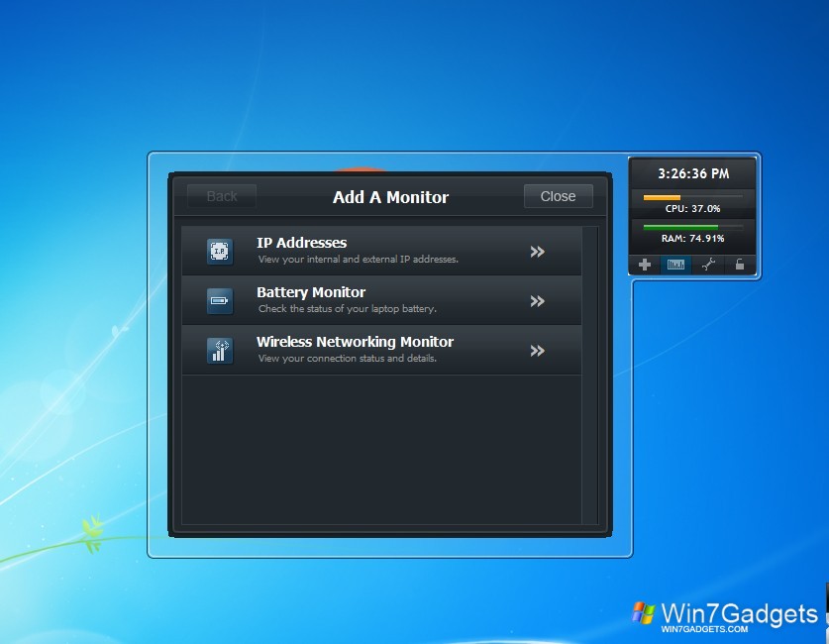
Task: Expand Wireless Networking Monitor double chevron
Action: point(537,351)
